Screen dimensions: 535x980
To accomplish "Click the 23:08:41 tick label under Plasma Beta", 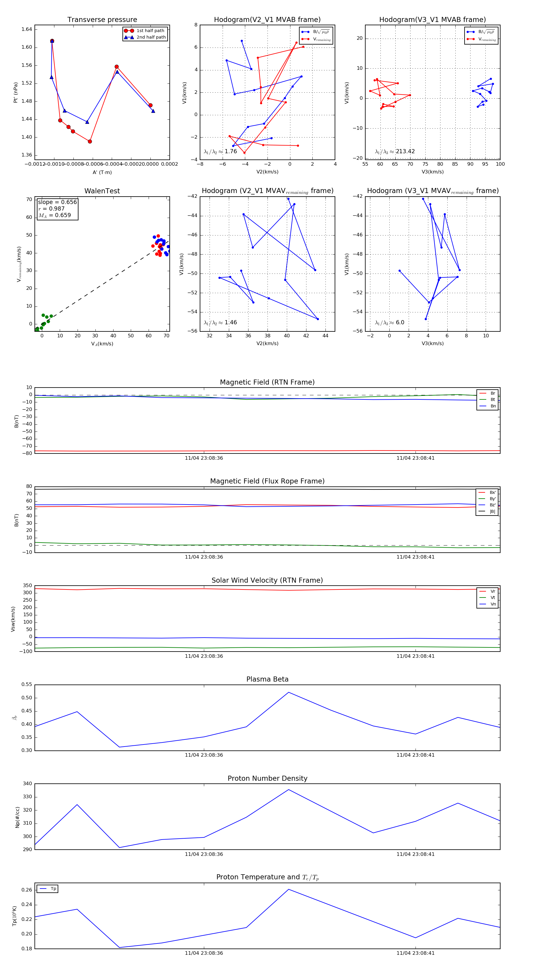I will pyautogui.click(x=416, y=755).
